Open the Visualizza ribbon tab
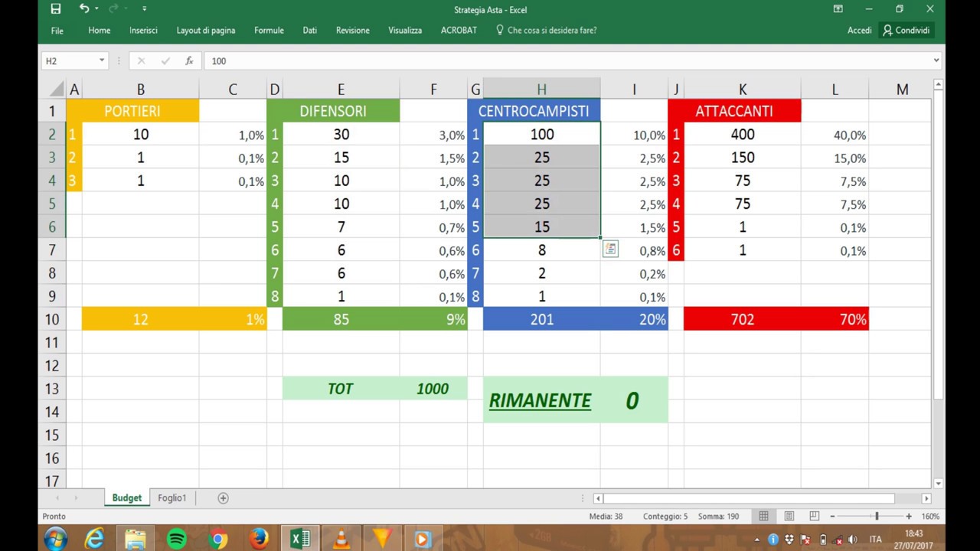Image resolution: width=980 pixels, height=551 pixels. tap(405, 31)
